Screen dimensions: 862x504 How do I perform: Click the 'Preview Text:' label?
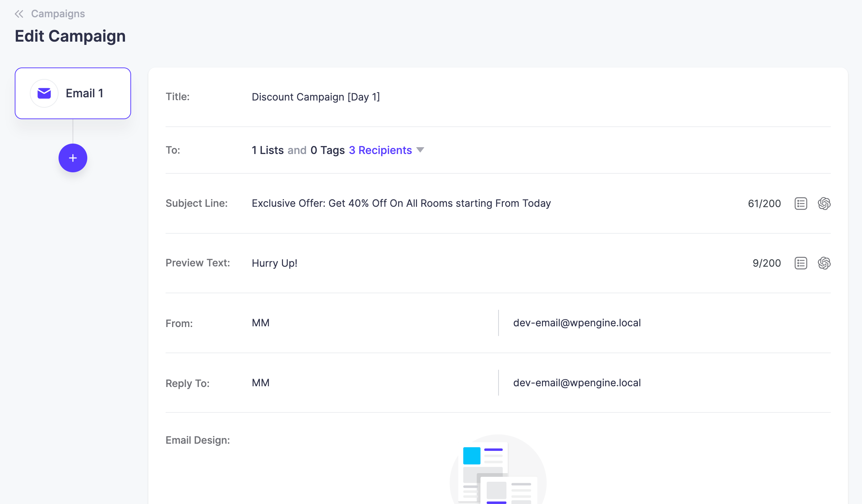point(198,263)
